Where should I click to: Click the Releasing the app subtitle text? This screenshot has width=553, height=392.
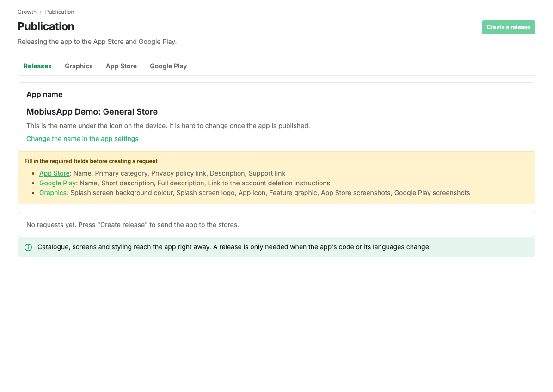click(97, 42)
